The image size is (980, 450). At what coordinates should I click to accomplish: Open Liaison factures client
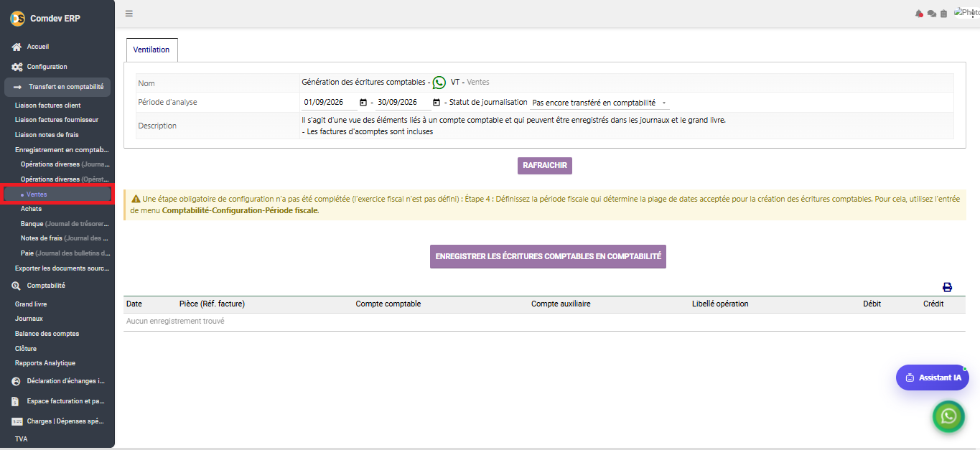48,106
